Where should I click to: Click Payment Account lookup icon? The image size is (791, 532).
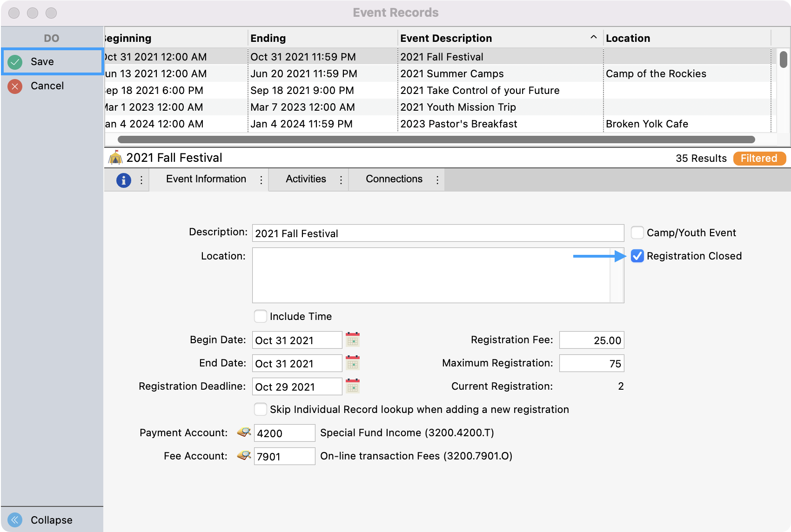click(x=244, y=432)
